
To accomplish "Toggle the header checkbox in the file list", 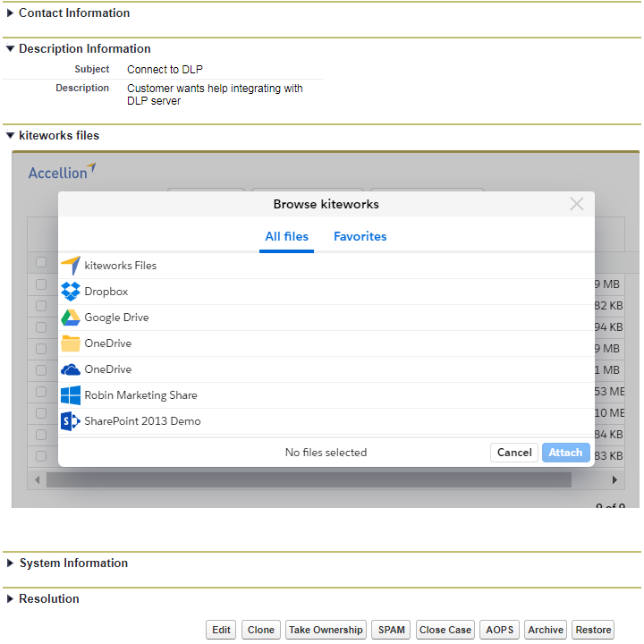I will coord(41,262).
